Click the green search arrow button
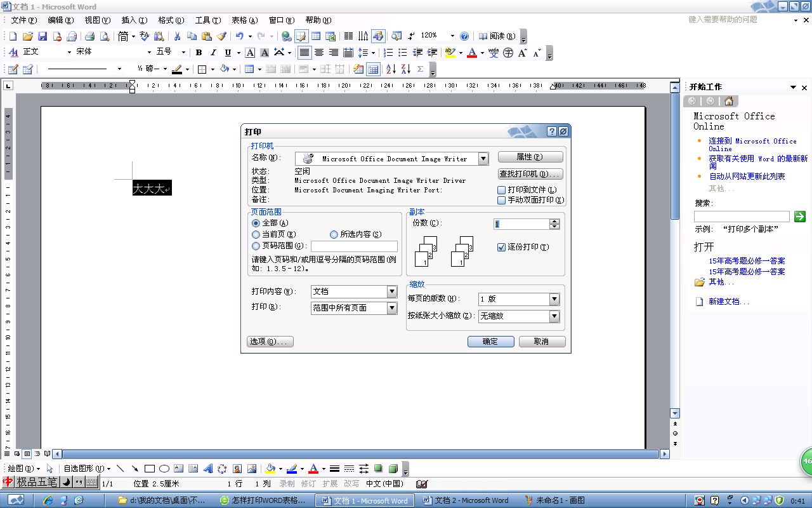The height and width of the screenshot is (508, 812). coord(800,217)
